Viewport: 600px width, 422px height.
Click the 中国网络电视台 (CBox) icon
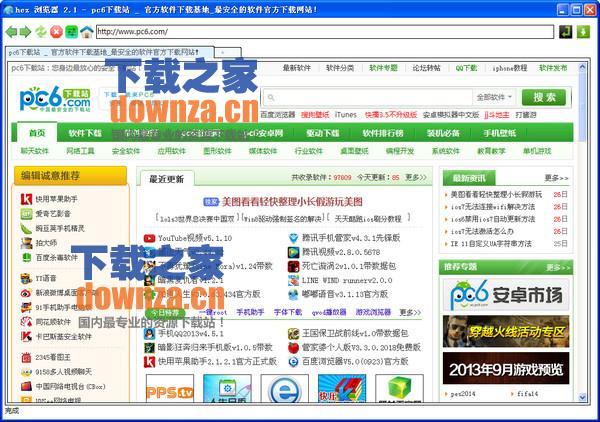[26, 386]
